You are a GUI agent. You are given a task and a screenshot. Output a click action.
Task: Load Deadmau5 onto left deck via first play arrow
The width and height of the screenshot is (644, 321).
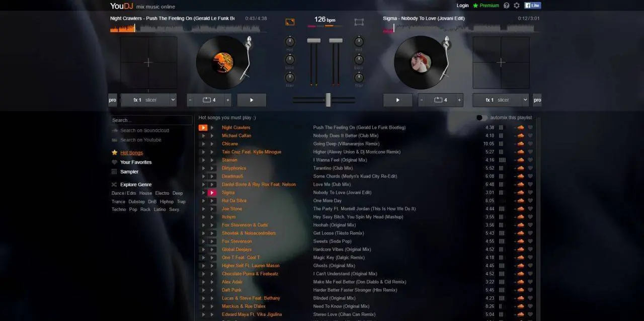203,177
